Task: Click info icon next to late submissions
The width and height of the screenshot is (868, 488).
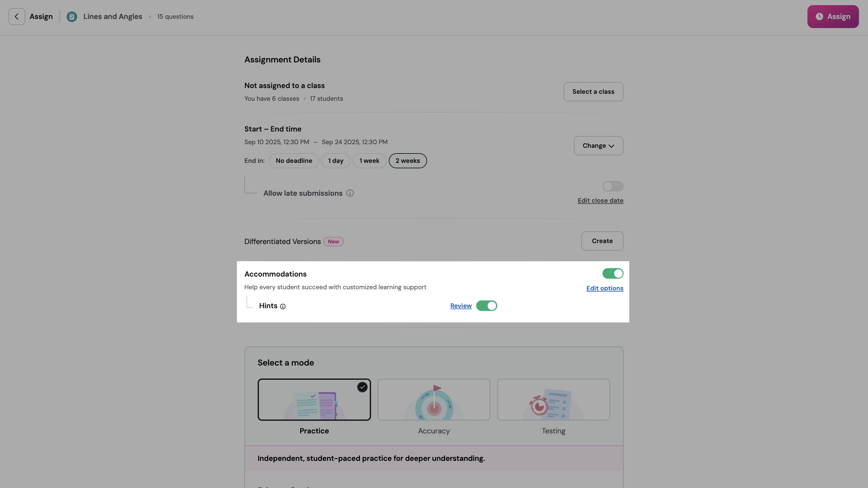Action: click(350, 193)
